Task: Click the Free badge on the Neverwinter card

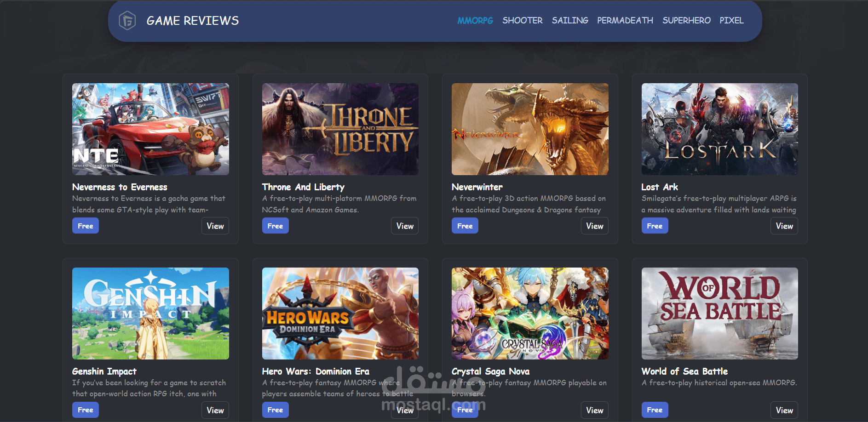Action: [x=465, y=226]
